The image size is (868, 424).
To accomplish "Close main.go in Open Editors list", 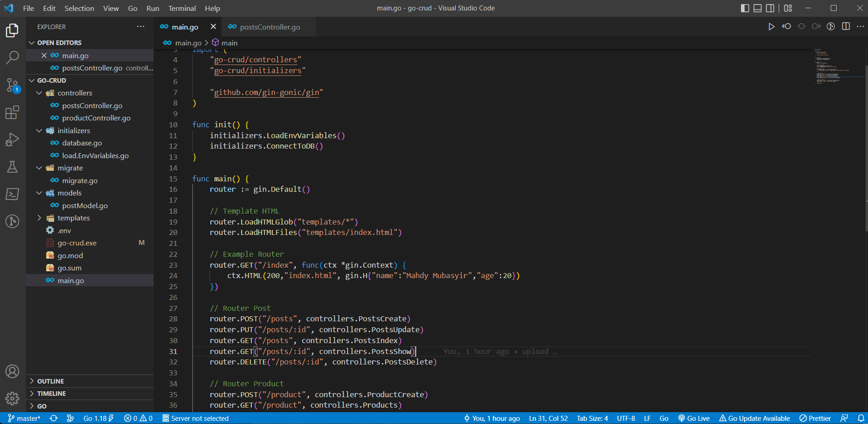I will click(44, 55).
